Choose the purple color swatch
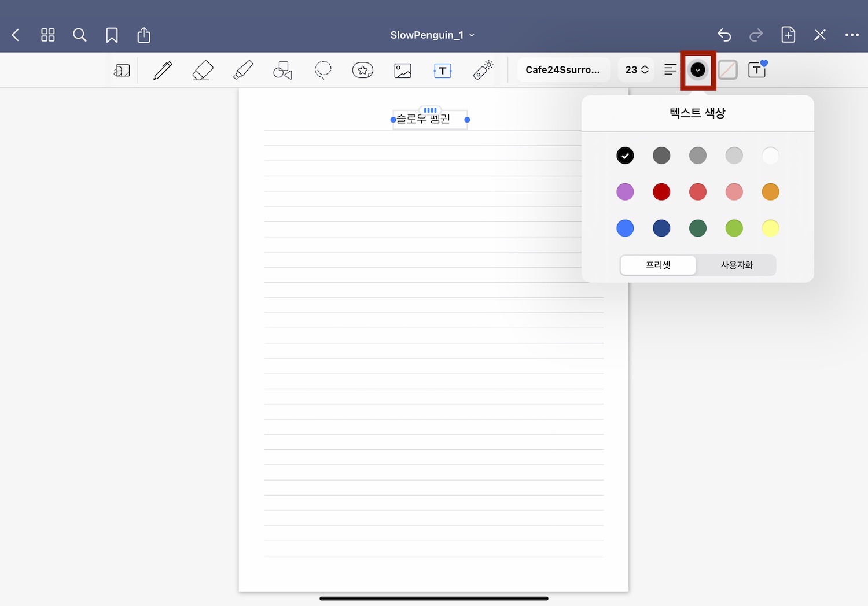Viewport: 868px width, 606px height. point(625,192)
